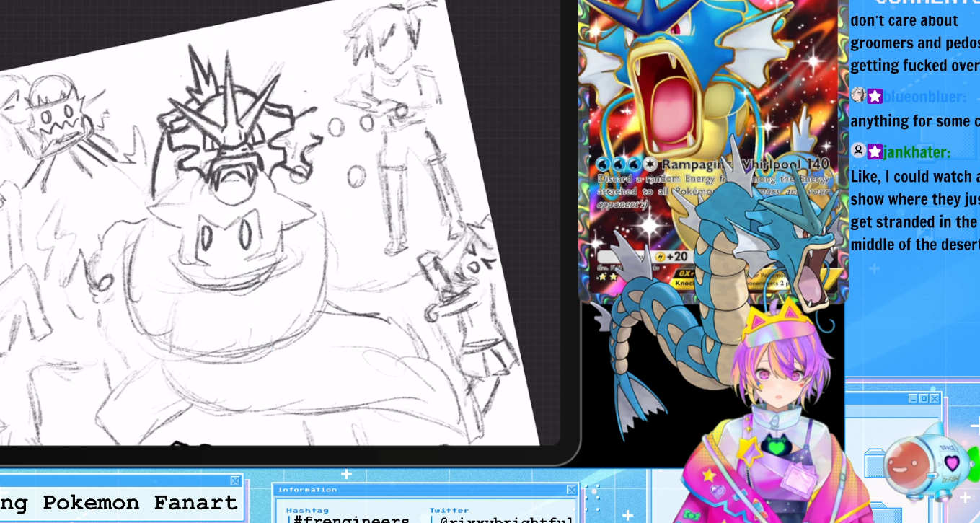Click chat line 'anything for some c'
The width and height of the screenshot is (980, 523).
[915, 120]
